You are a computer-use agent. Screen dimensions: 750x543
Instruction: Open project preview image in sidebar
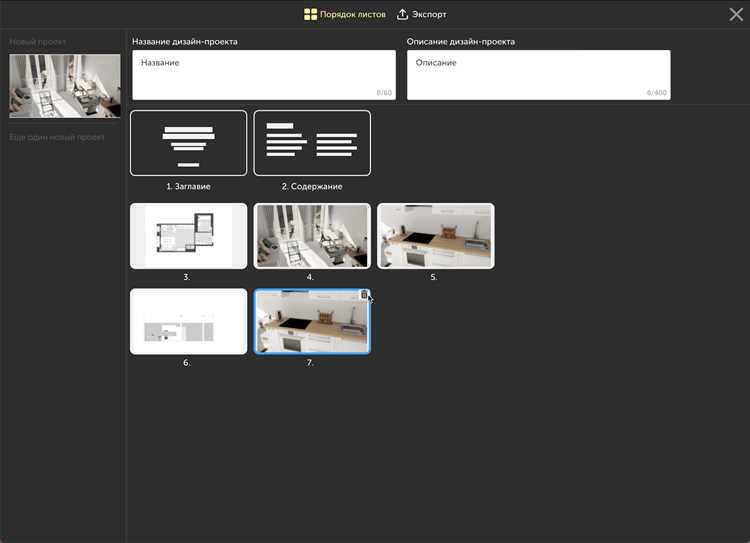click(x=65, y=86)
